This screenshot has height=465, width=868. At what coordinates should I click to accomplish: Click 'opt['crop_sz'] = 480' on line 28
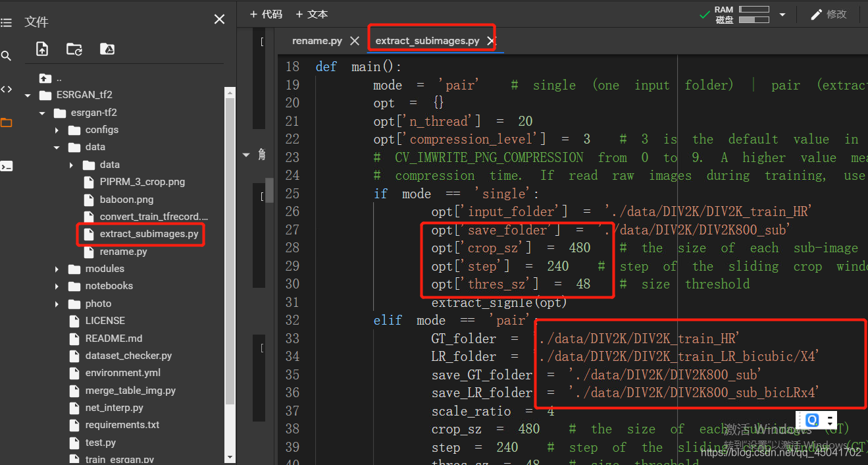pyautogui.click(x=511, y=248)
